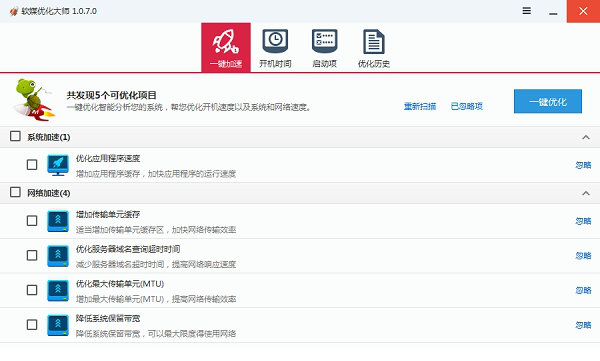Screen dimensions: 600x361
Task: Select the 优化服务器域名查询超时时间 title text
Action: [128, 249]
